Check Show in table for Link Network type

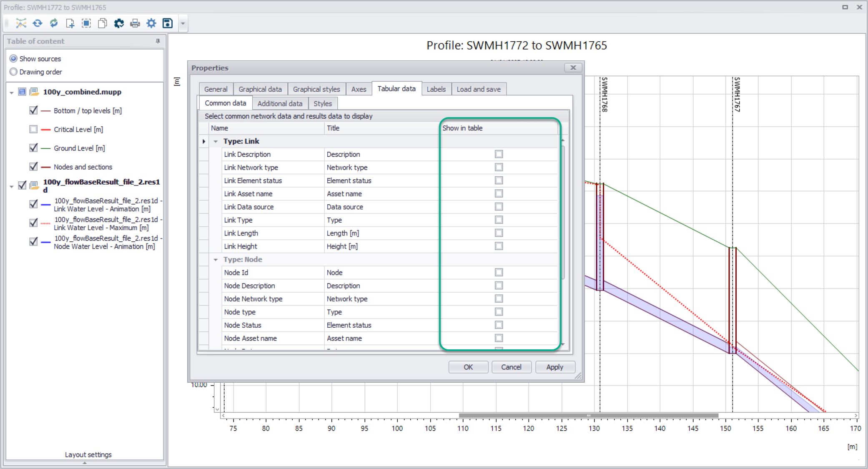click(499, 167)
